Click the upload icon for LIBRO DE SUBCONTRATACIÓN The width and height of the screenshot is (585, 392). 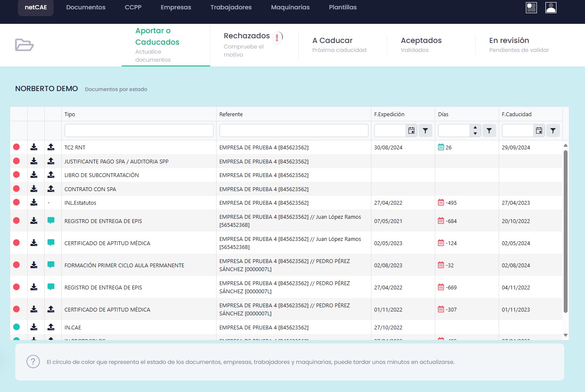tap(51, 175)
